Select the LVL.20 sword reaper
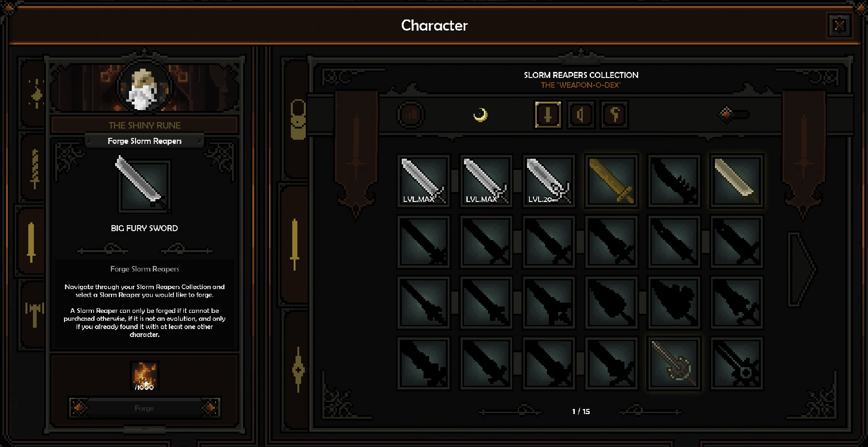This screenshot has height=447, width=868. tap(549, 181)
